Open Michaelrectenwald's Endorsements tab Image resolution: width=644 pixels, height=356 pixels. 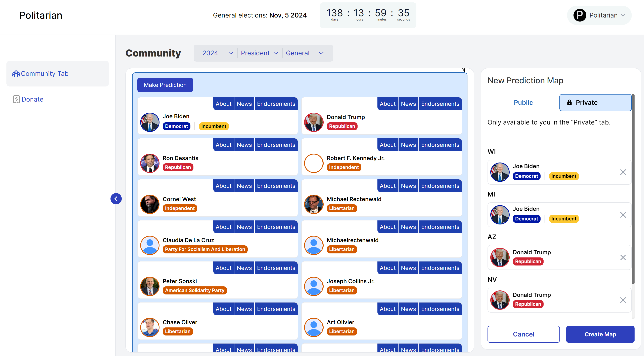[440, 227]
